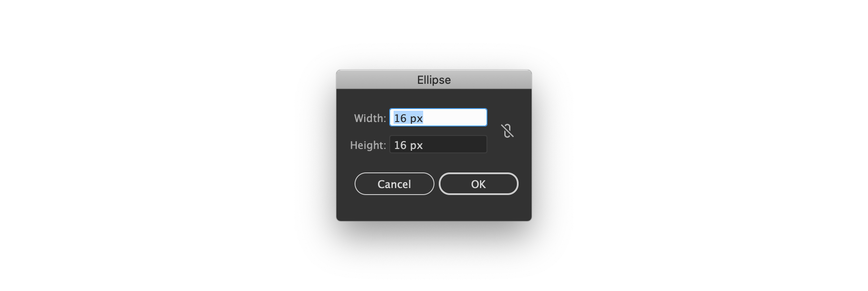
Task: Cancel the Ellipse dialog
Action: click(x=394, y=184)
